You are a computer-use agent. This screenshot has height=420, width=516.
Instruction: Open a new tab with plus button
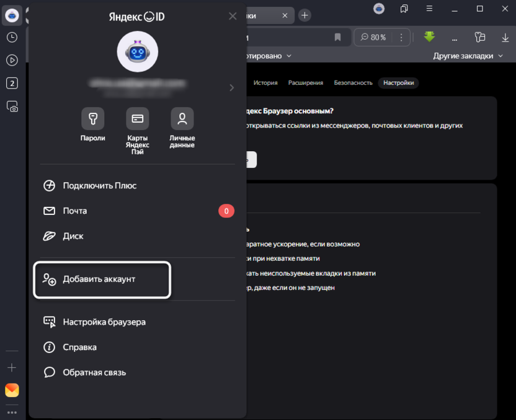pyautogui.click(x=305, y=15)
